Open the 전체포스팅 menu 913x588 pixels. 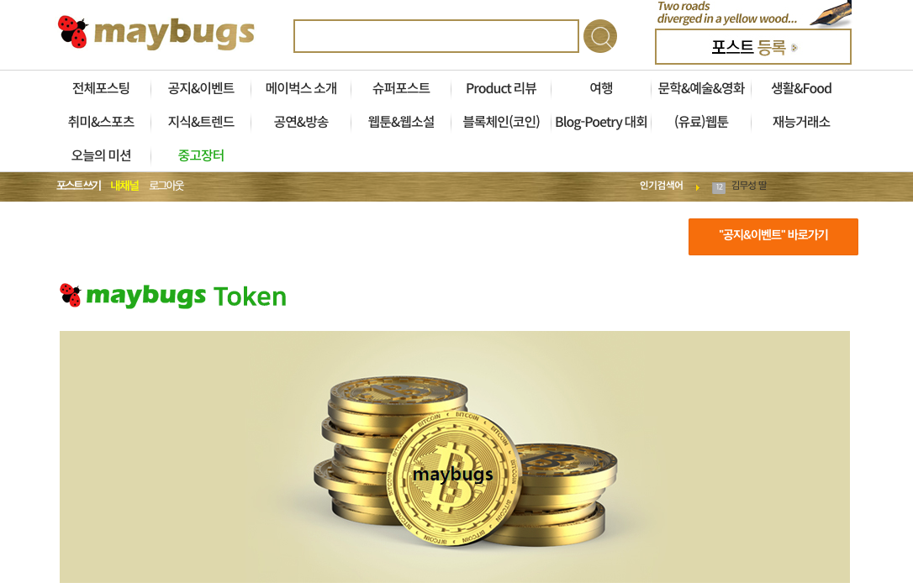[101, 88]
